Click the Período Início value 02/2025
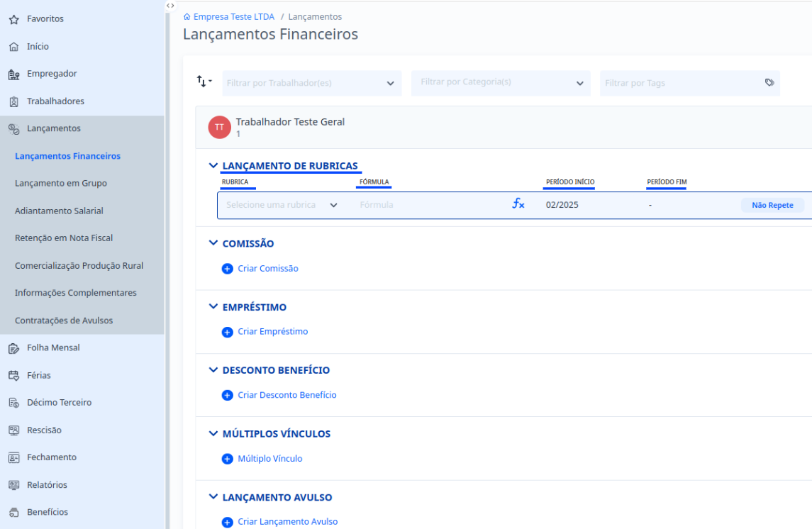812x529 pixels. [x=562, y=205]
